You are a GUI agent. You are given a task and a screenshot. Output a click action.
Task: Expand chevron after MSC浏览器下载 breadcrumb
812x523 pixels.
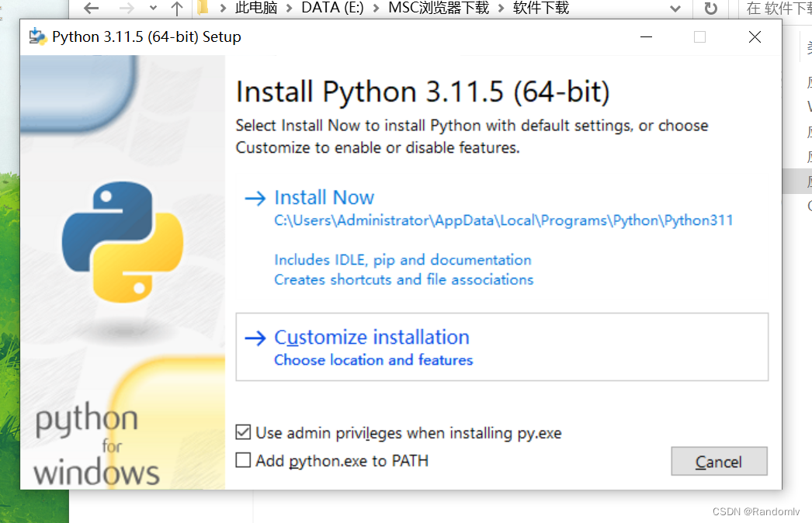[501, 8]
